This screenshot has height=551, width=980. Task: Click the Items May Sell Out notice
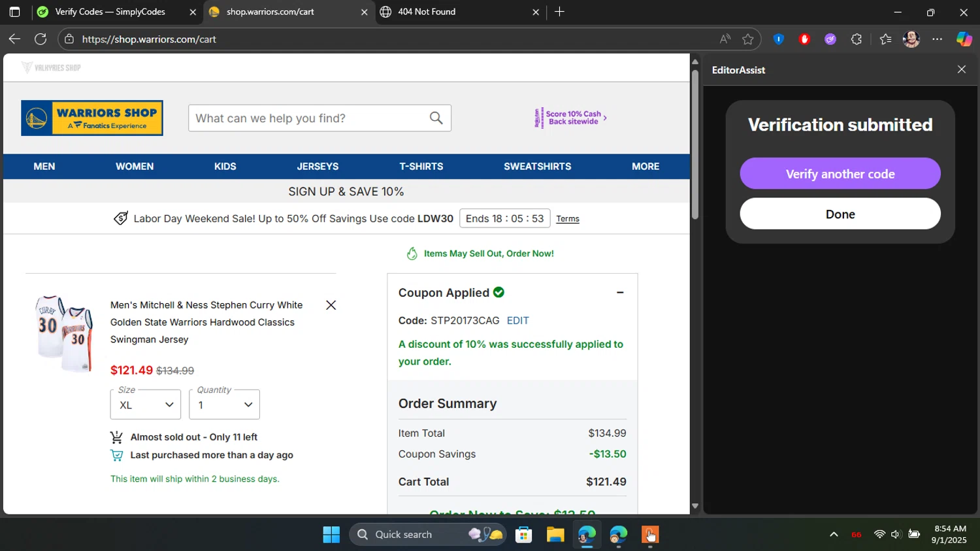click(480, 254)
